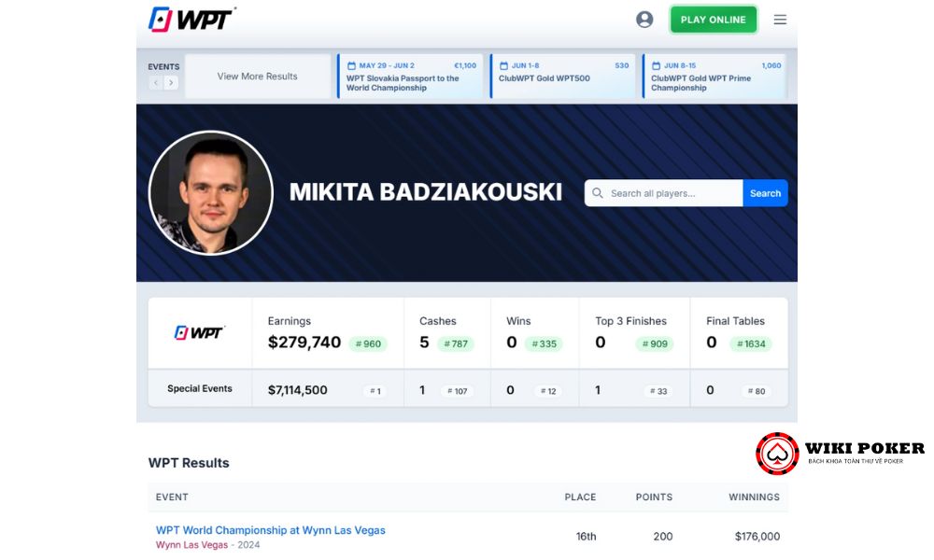Click Wynn Las Vegas venue link
This screenshot has width=934, height=560.
point(191,544)
